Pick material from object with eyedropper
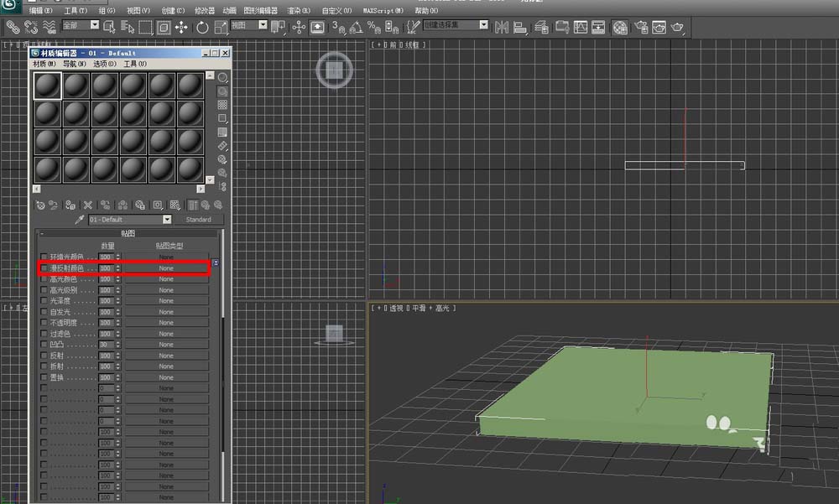This screenshot has width=839, height=504. pos(80,220)
